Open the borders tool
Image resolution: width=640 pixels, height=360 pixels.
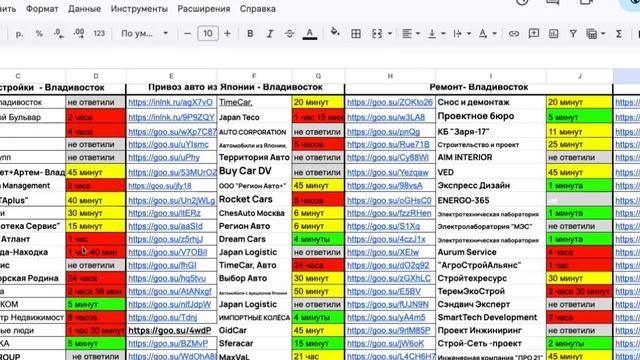click(x=356, y=34)
